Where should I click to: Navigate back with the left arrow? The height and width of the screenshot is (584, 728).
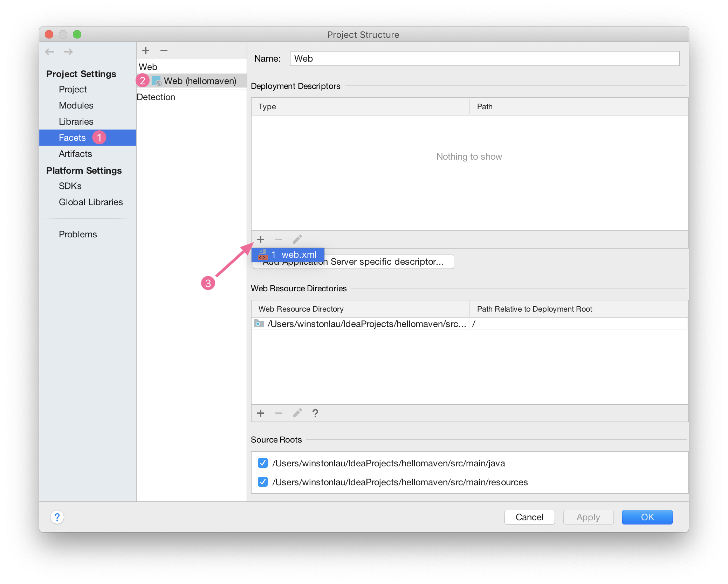tap(50, 52)
